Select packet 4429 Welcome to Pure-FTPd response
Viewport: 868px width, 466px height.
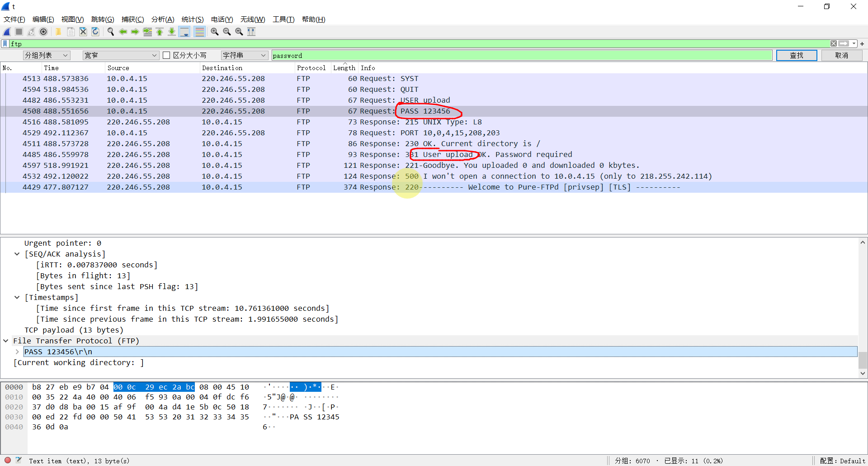click(x=434, y=187)
